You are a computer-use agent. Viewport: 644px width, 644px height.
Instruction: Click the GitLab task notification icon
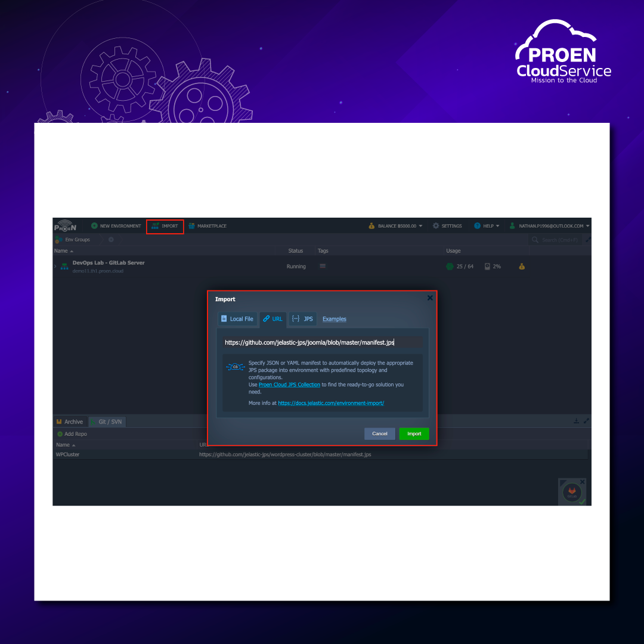[x=572, y=492]
